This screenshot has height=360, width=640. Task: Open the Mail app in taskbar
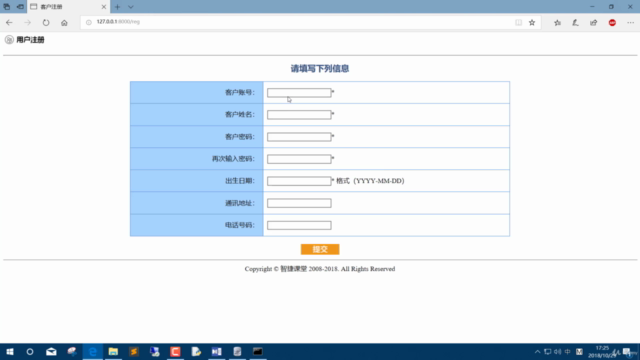click(x=51, y=351)
